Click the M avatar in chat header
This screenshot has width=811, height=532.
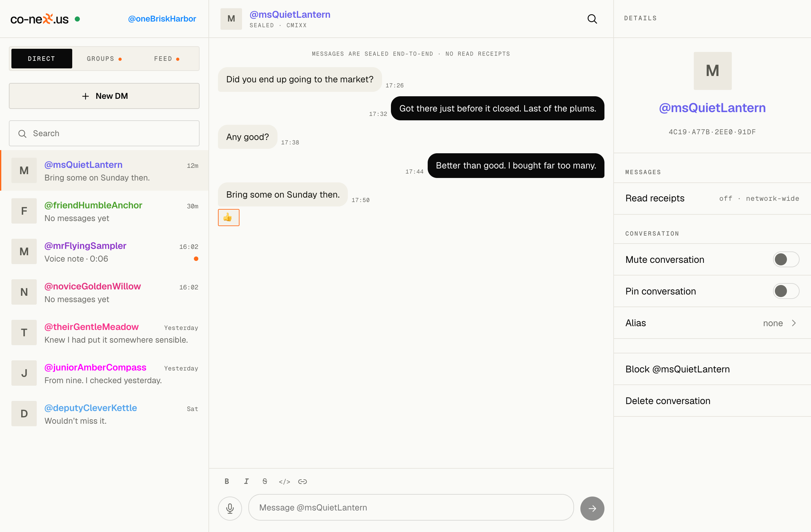tap(231, 19)
